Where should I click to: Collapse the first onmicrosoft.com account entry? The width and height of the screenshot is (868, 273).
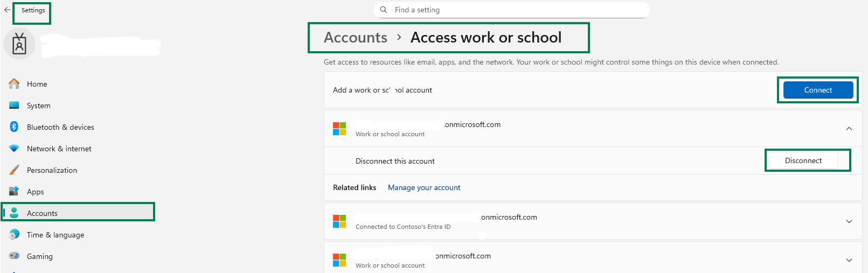[849, 129]
